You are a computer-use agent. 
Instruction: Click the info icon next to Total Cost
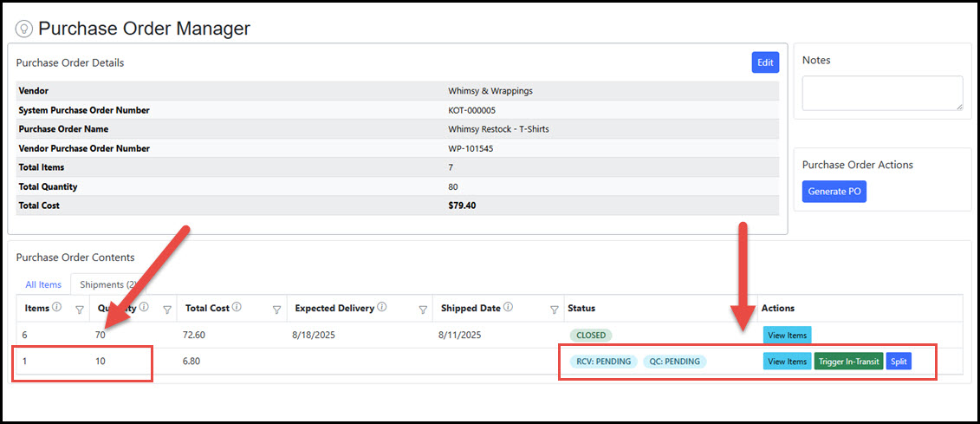point(237,307)
